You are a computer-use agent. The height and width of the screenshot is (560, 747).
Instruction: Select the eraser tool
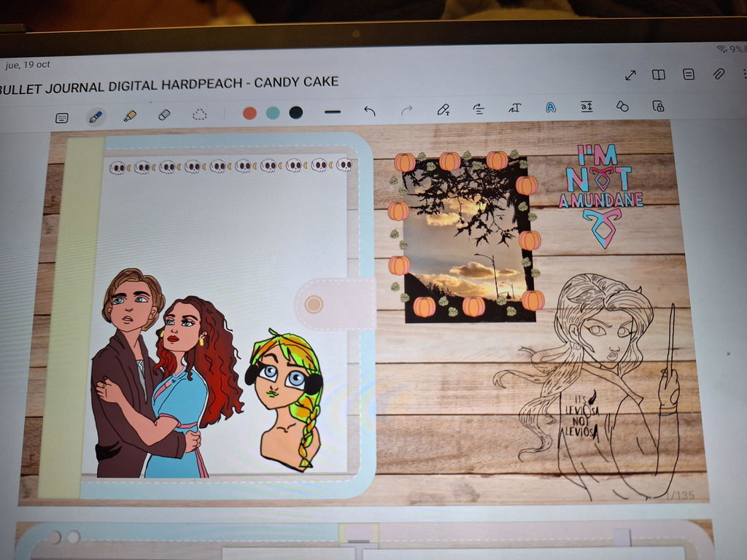(x=164, y=114)
